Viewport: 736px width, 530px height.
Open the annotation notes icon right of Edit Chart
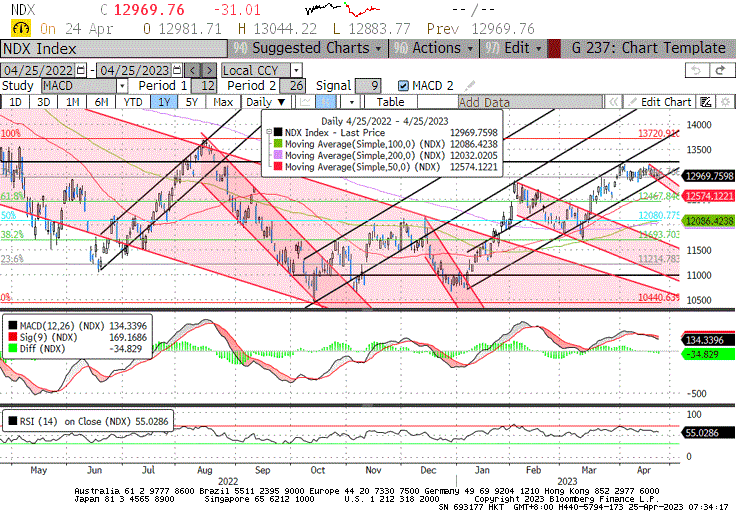705,102
